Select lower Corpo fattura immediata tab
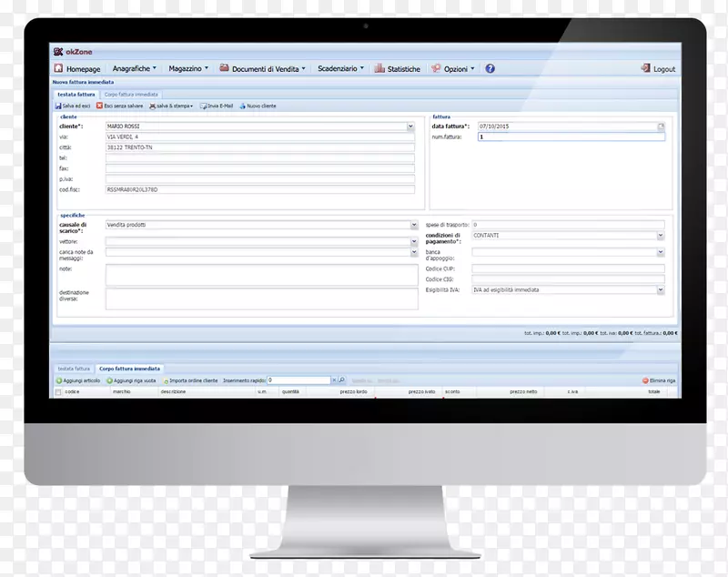This screenshot has width=728, height=577. pos(129,369)
